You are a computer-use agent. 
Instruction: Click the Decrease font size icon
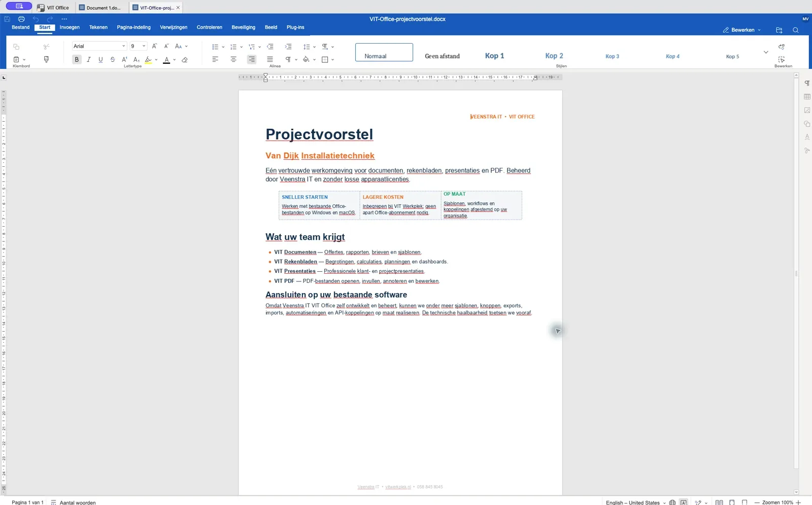tap(166, 46)
